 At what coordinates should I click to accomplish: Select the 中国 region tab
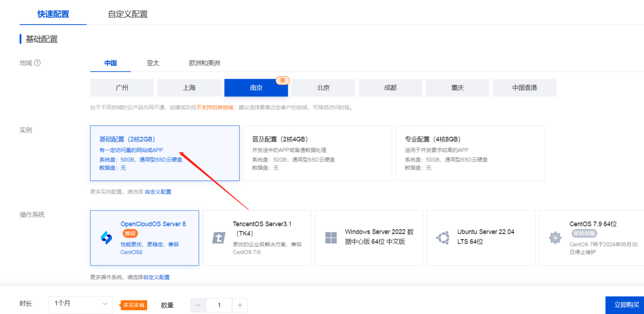(x=111, y=63)
